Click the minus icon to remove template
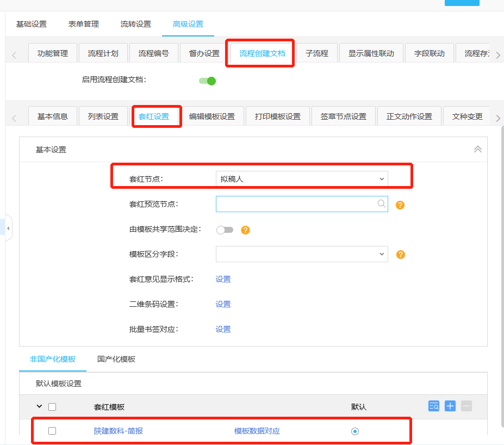Viewport: 504px width, 445px height. click(466, 406)
